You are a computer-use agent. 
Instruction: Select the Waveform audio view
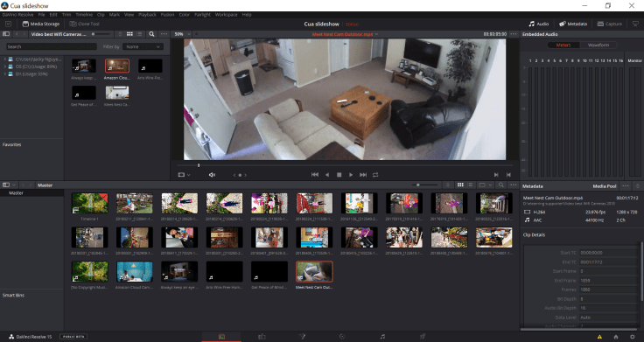click(x=598, y=45)
